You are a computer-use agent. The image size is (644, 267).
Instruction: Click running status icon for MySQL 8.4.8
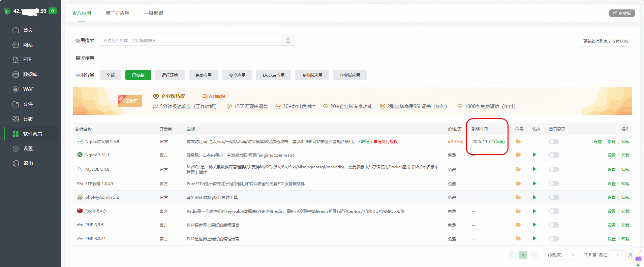click(x=534, y=169)
